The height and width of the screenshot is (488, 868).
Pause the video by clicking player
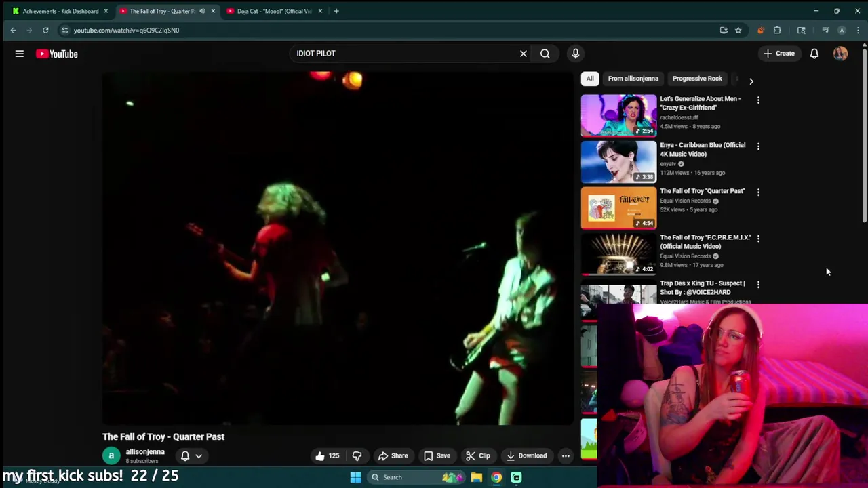[338, 248]
